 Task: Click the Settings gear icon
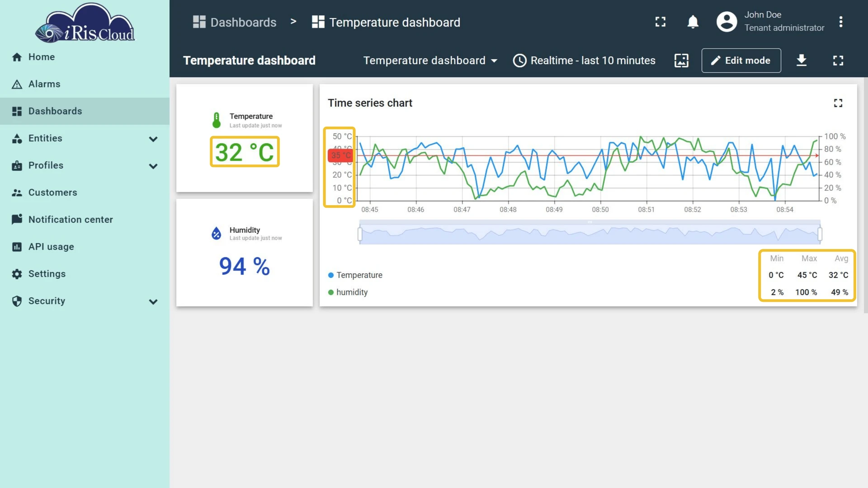17,274
